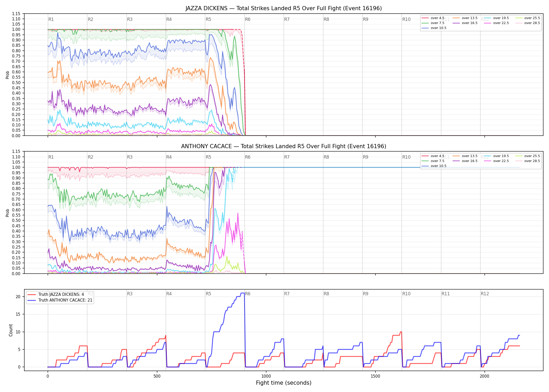The image size is (549, 392).
Task: Click the ANTHONY CACACE chart title
Action: click(284, 146)
